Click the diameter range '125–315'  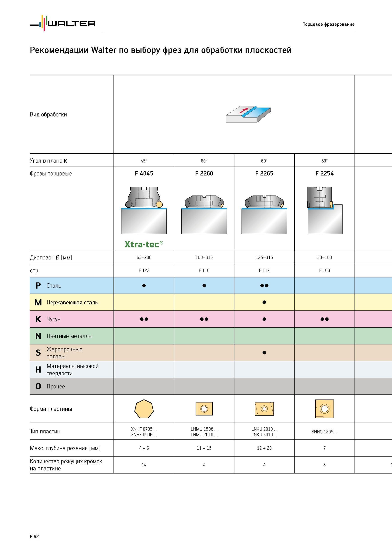point(264,257)
